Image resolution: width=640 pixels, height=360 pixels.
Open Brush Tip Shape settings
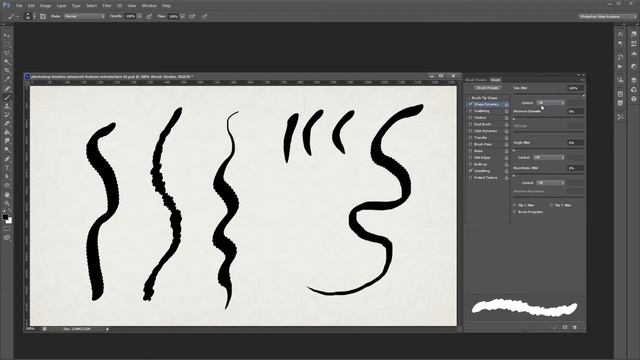[484, 98]
